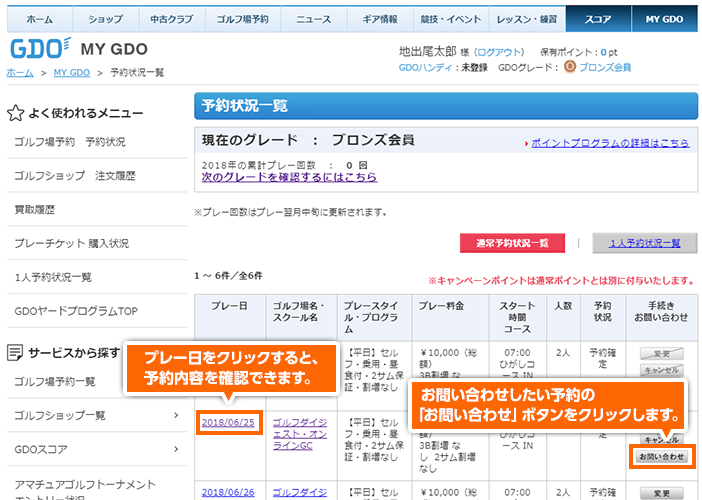Click the GDOハンディ link

(x=425, y=68)
